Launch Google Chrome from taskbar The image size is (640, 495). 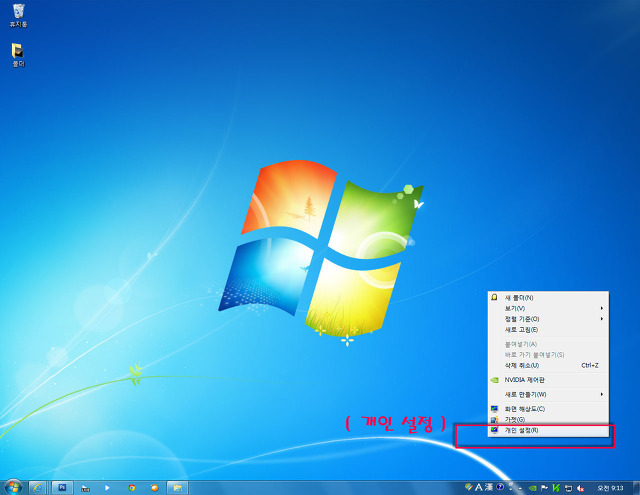coord(131,488)
